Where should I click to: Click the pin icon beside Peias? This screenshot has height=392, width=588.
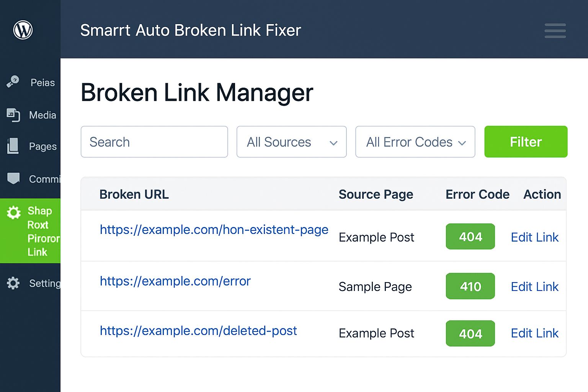pos(13,82)
